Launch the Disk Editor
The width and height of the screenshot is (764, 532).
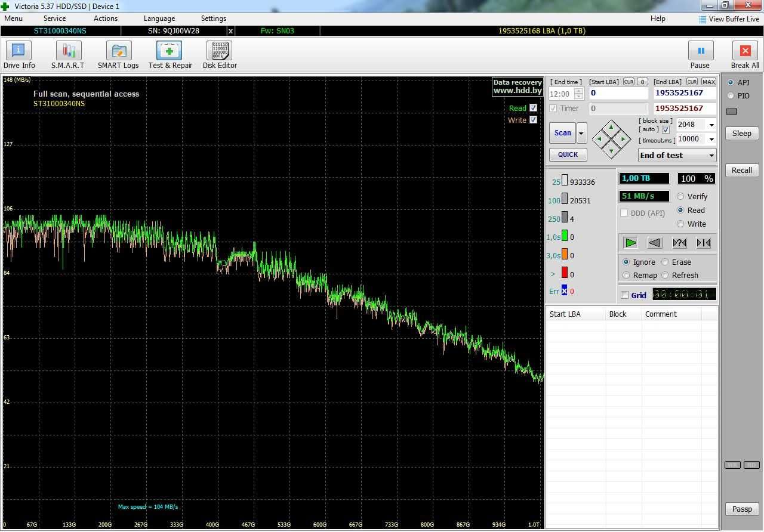pos(220,55)
